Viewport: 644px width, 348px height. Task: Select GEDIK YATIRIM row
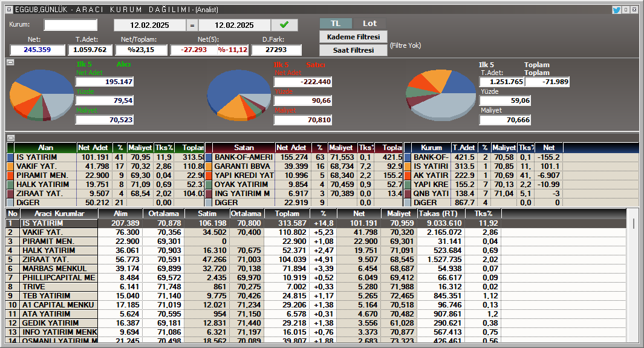pos(316,323)
